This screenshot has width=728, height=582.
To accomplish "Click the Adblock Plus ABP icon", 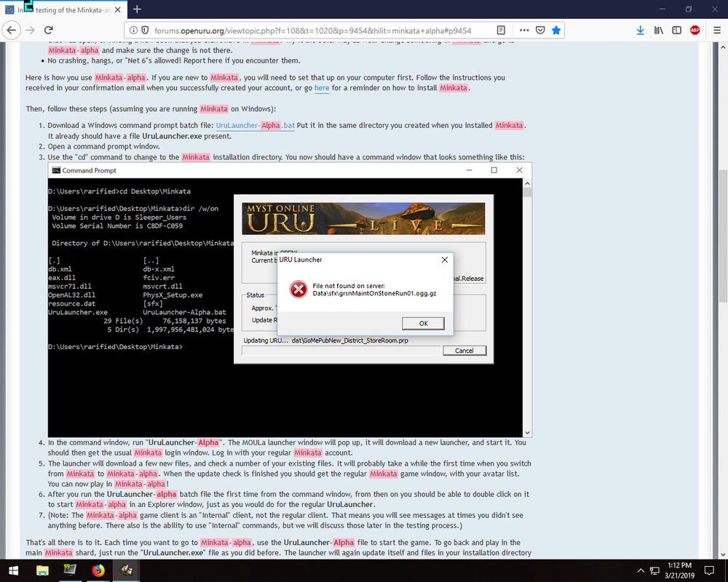I will point(695,30).
